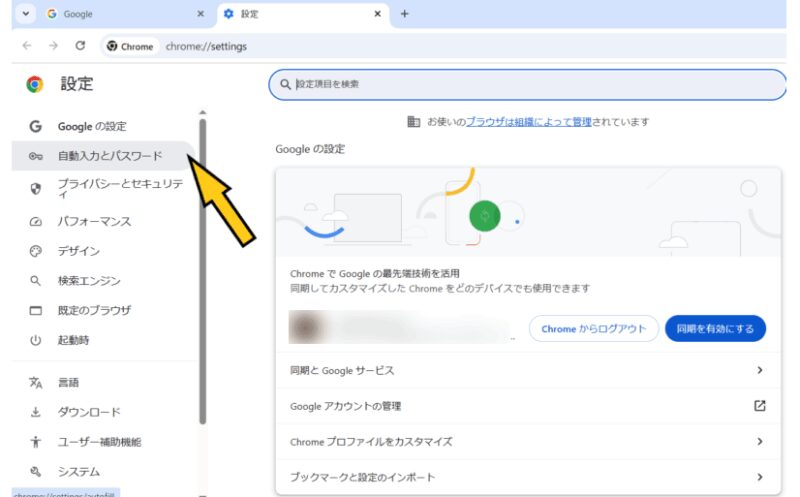The width and height of the screenshot is (800, 497).
Task: Open ブックマークと設定のインポート row
Action: tap(528, 477)
